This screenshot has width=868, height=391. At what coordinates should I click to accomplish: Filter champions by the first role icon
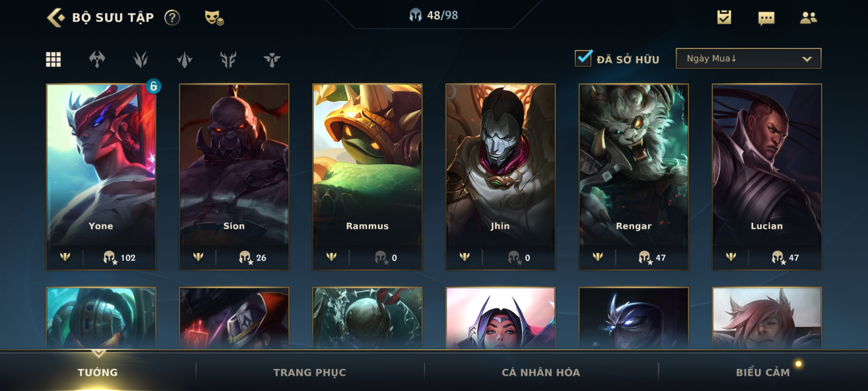(97, 59)
